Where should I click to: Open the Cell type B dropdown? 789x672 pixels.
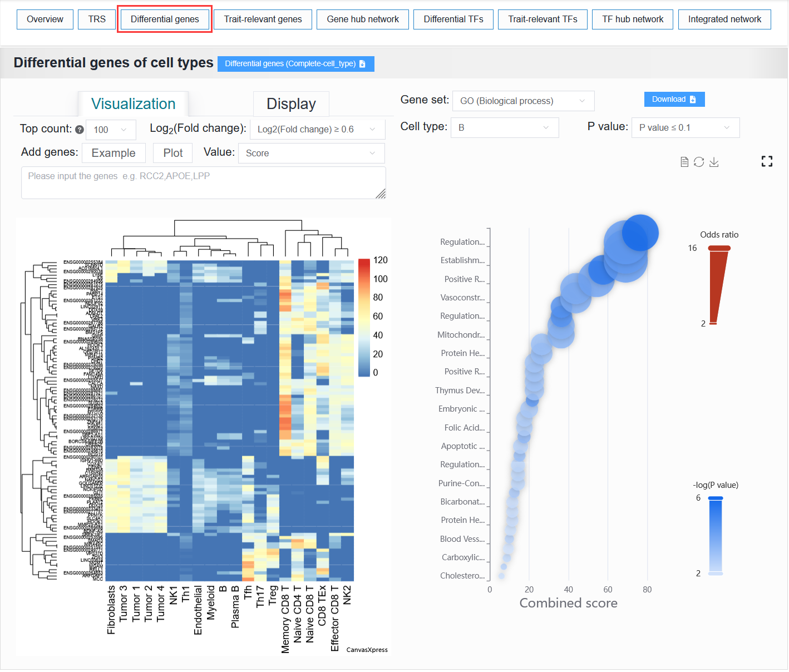pos(505,127)
